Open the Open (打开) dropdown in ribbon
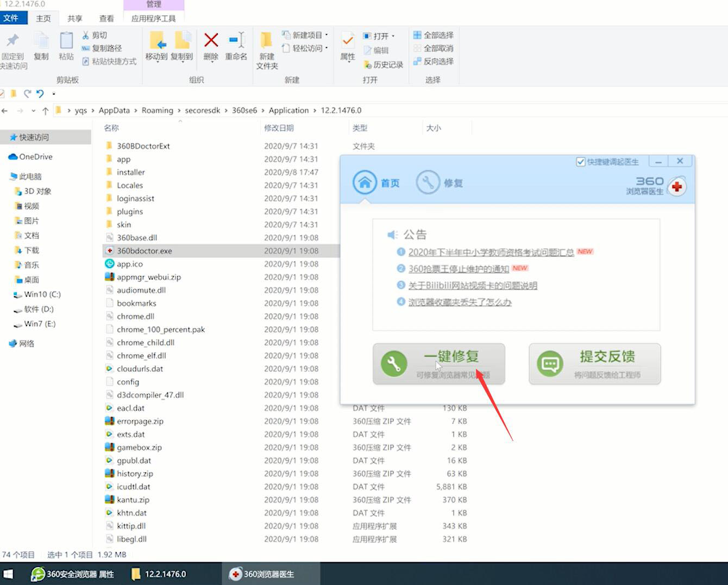This screenshot has width=728, height=585. point(379,36)
